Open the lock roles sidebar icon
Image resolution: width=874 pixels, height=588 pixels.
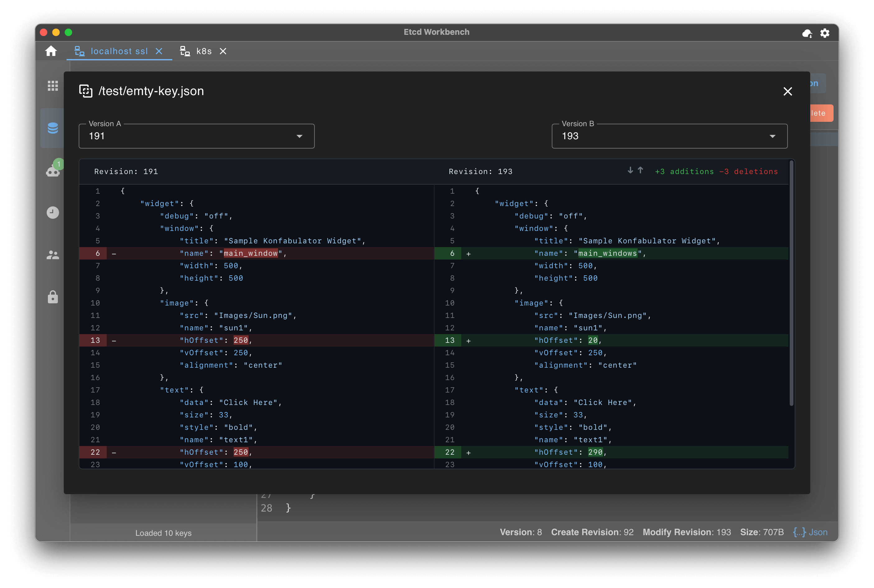click(x=53, y=297)
